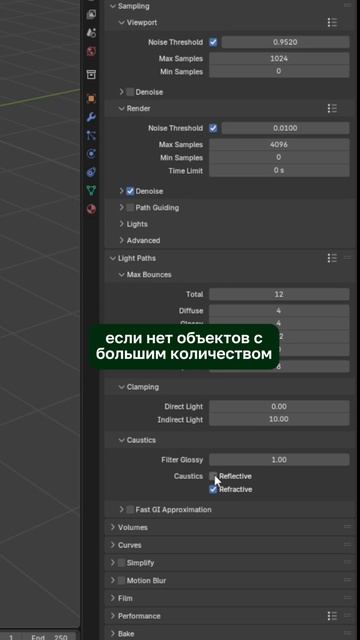The height and width of the screenshot is (640, 360).
Task: Click Indirect Light 10.00 field
Action: point(279,420)
